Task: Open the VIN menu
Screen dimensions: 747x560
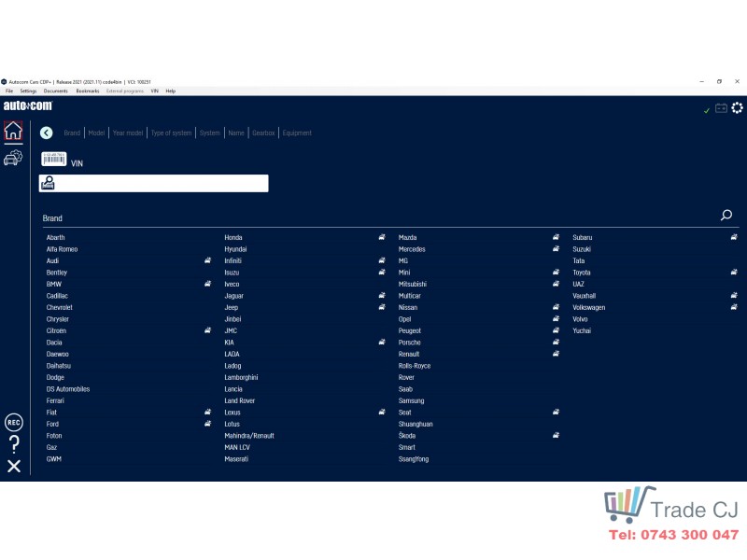Action: coord(155,91)
